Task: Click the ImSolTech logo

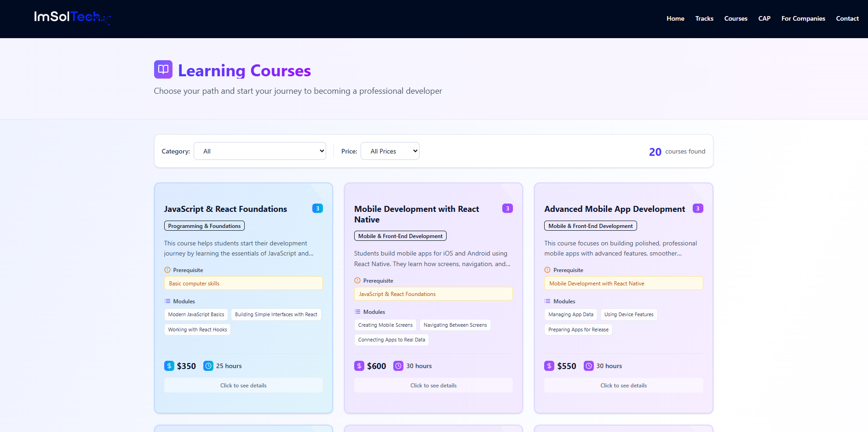Action: coord(72,17)
